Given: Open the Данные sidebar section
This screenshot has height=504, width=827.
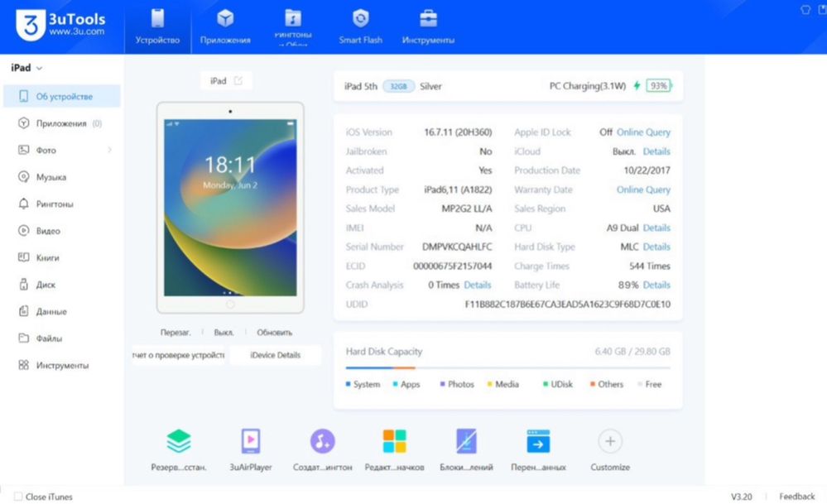Looking at the screenshot, I should click(x=62, y=311).
